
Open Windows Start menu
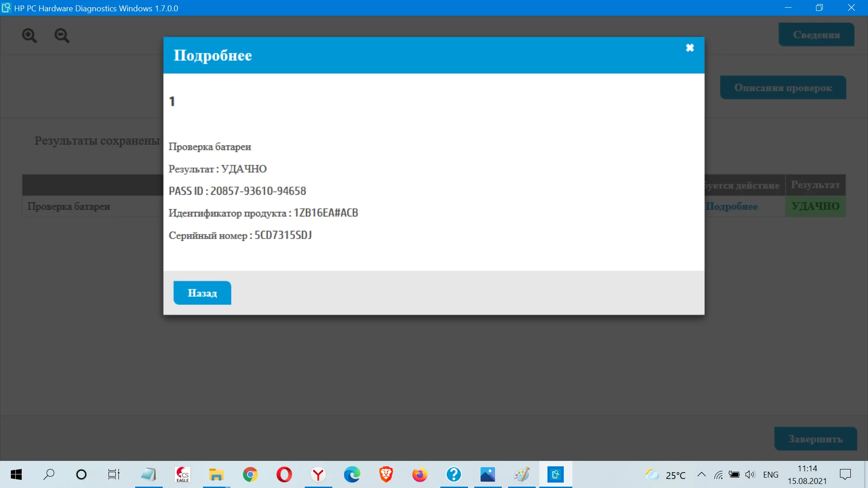click(16, 474)
